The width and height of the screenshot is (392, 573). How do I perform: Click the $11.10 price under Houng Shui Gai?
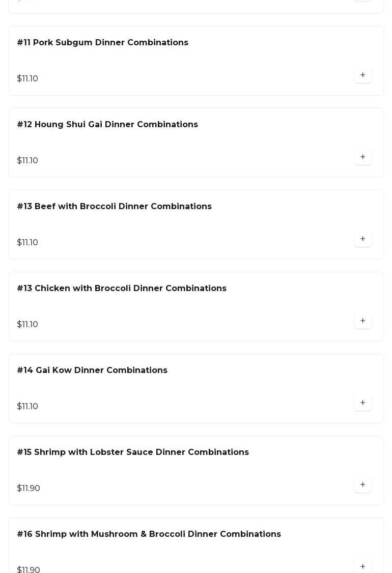pyautogui.click(x=27, y=161)
